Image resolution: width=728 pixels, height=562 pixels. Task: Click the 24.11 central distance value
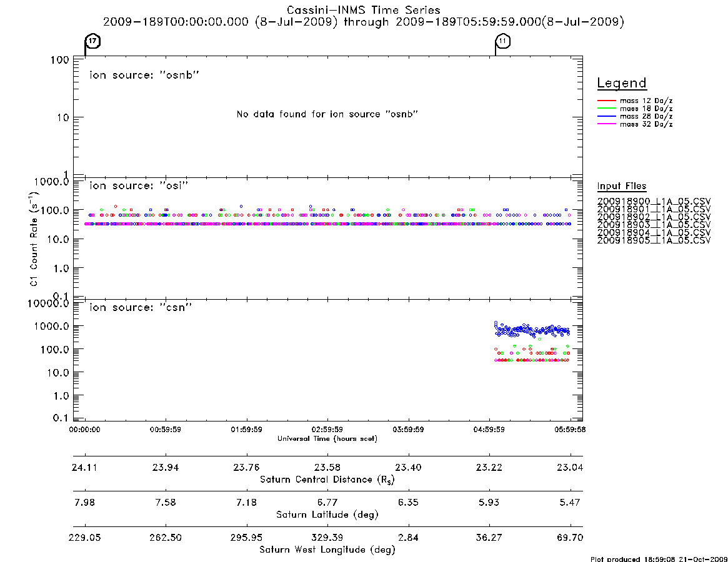tap(84, 467)
